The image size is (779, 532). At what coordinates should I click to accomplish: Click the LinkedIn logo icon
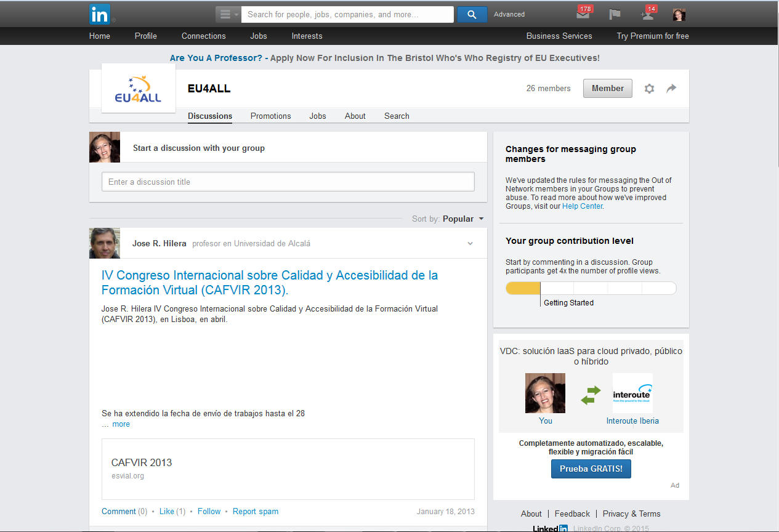point(100,14)
